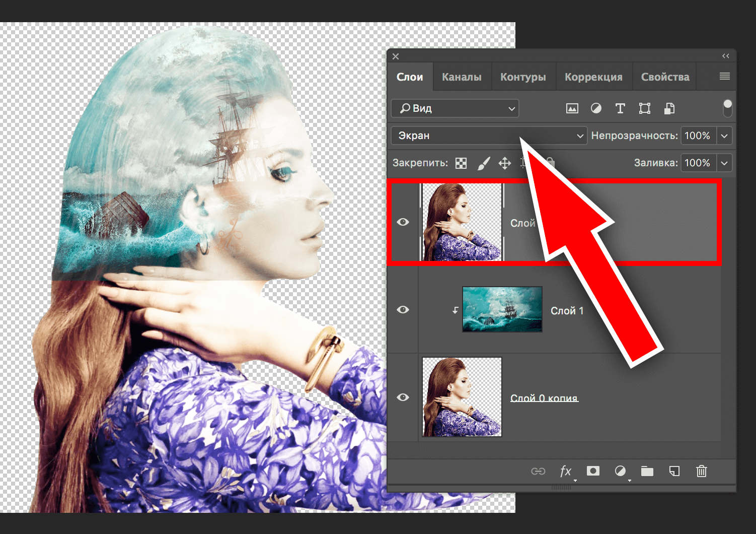Image resolution: width=756 pixels, height=534 pixels.
Task: Filter layers by adjustment layer icon
Action: (596, 108)
